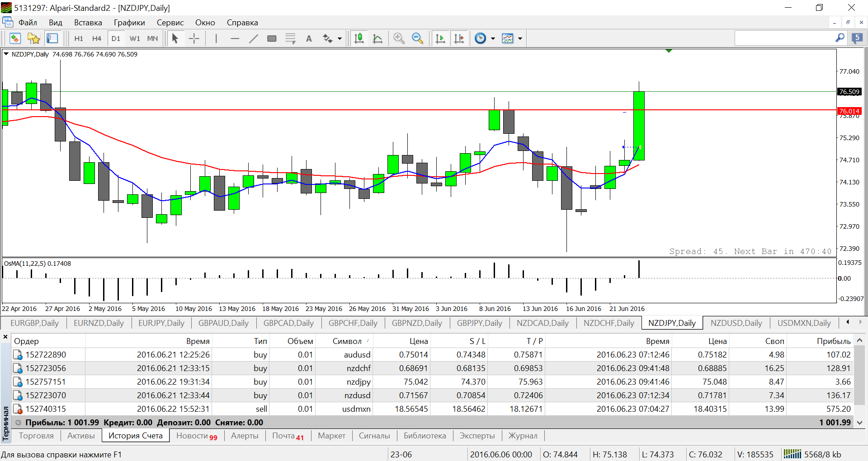
Task: Click the search magnifier icon
Action: [x=840, y=38]
